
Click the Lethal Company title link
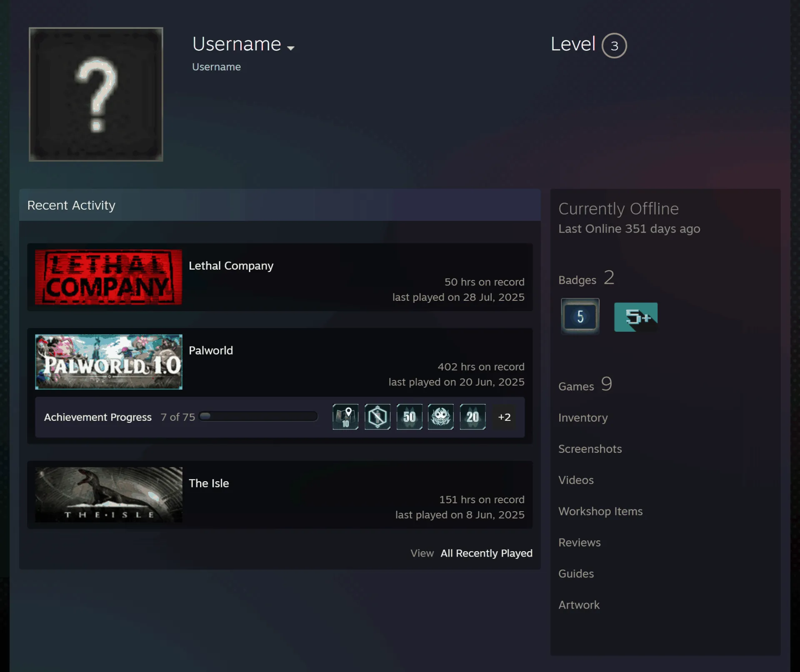tap(231, 266)
